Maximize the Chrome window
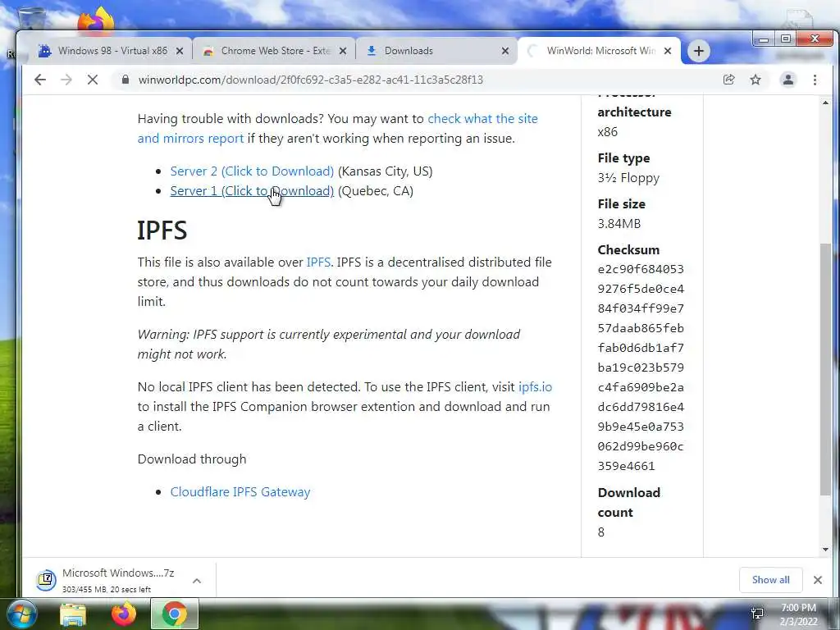This screenshot has height=630, width=840. click(x=785, y=39)
